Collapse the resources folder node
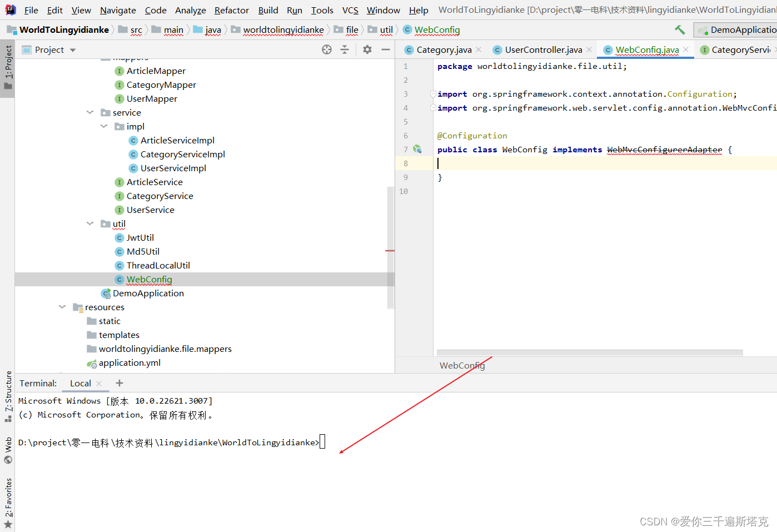 (62, 307)
